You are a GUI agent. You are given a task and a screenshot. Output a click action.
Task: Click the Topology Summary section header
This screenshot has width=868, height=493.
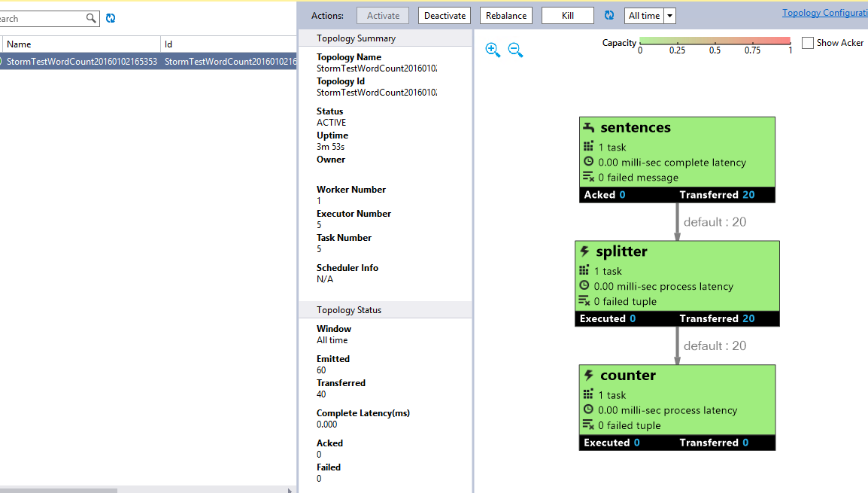[356, 38]
